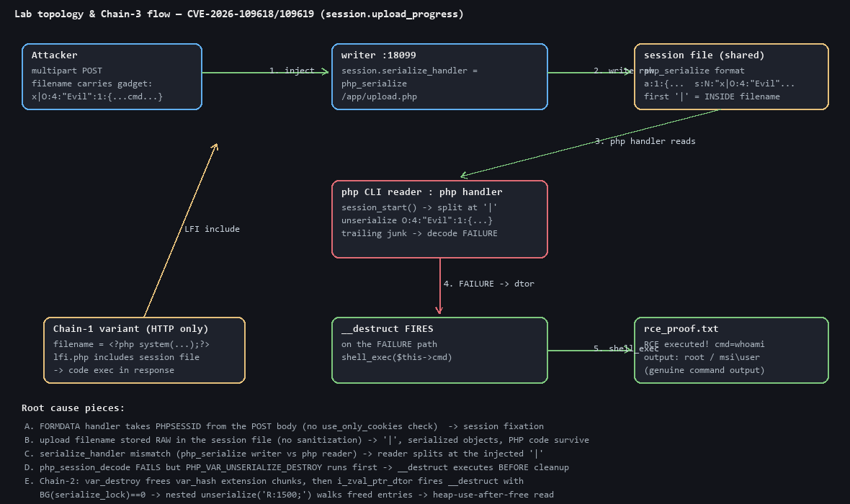Click 'session.serialize_handler =' in the writer box

click(x=409, y=71)
